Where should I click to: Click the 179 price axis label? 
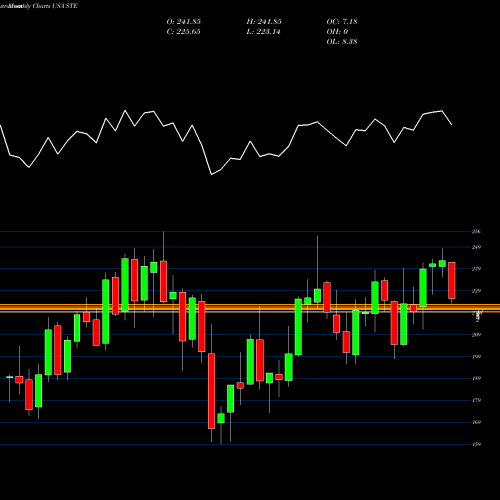(x=476, y=400)
